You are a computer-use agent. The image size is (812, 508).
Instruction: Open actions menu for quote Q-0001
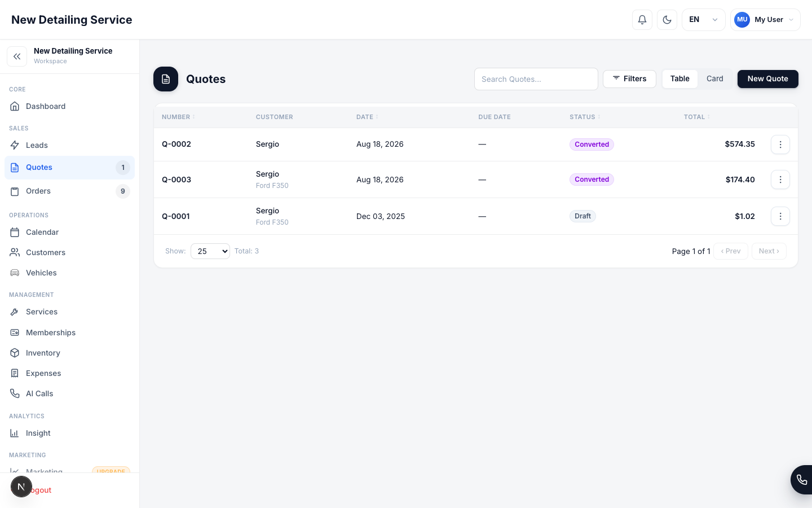point(780,216)
